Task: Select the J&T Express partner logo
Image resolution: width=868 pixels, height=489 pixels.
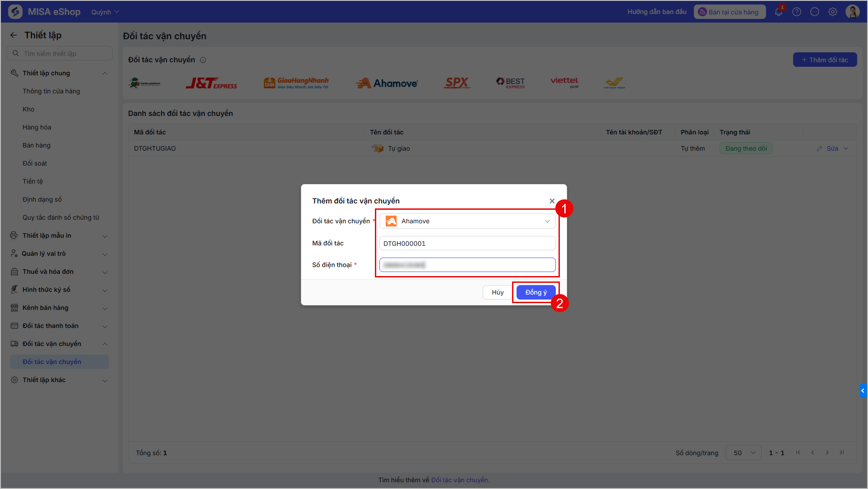Action: pyautogui.click(x=211, y=83)
